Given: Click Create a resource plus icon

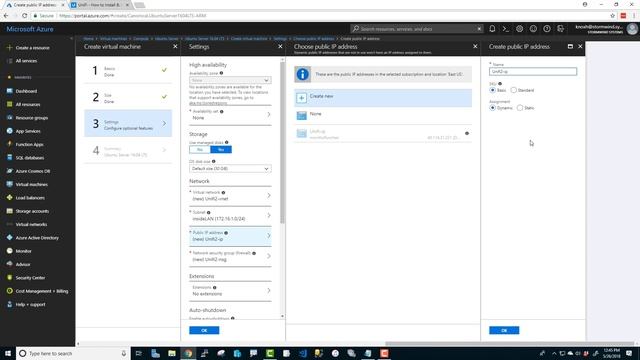Looking at the screenshot, I should [x=9, y=48].
